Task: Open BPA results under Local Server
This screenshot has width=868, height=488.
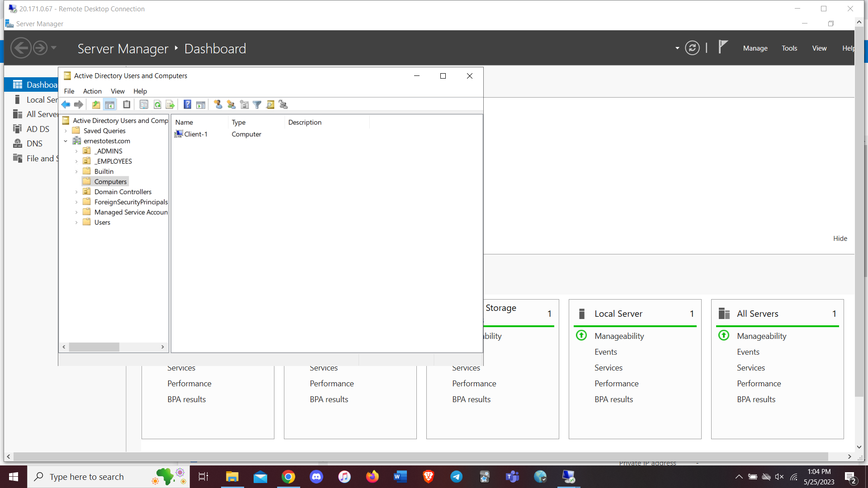Action: 613,399
